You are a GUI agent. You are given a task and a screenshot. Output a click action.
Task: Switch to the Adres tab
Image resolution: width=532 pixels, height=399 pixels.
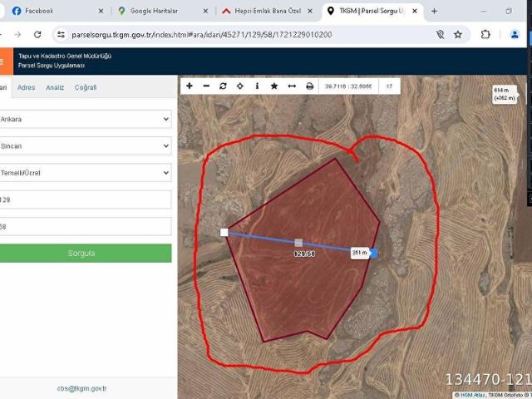click(x=27, y=87)
